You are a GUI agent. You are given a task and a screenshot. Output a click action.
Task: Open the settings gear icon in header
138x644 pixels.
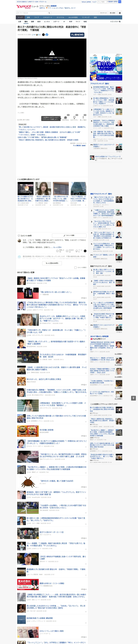(x=120, y=13)
